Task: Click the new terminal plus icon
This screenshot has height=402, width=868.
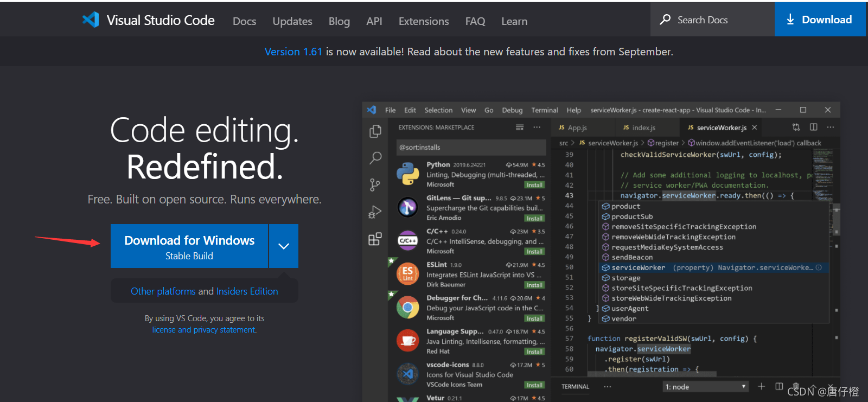Action: 761,386
